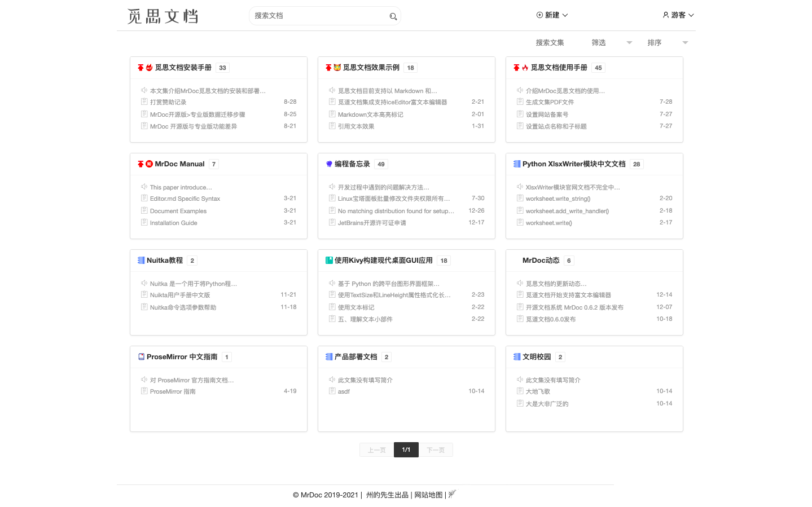Open the 筛选 filter dropdown
The height and width of the screenshot is (507, 812).
pos(611,43)
